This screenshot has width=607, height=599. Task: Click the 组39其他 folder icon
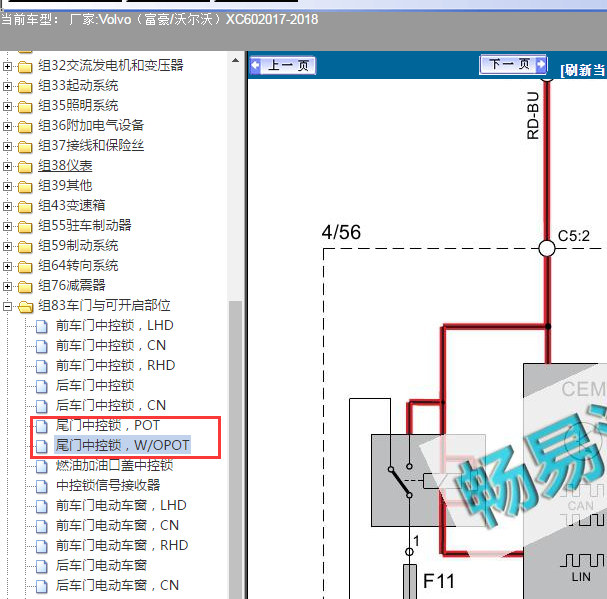25,187
